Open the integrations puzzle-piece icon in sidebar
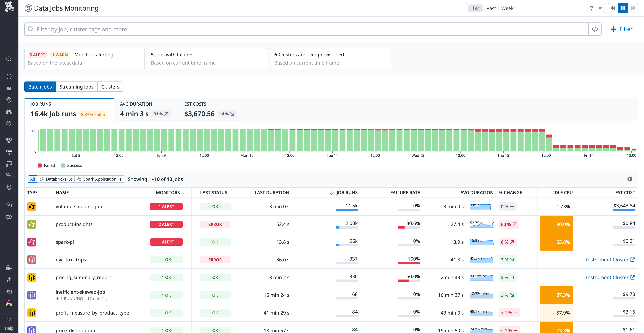The image size is (644, 333). pyautogui.click(x=9, y=268)
